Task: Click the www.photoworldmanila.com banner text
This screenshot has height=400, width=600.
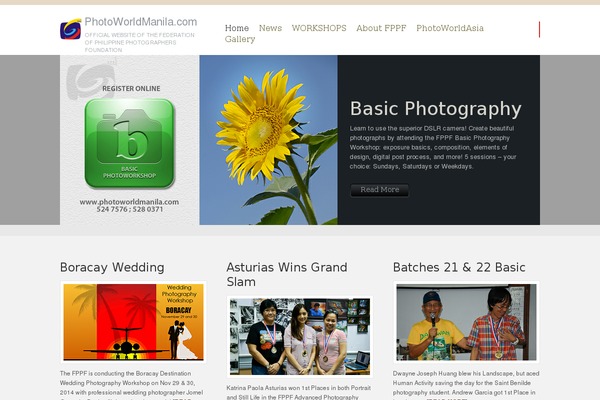Action: coord(129,202)
